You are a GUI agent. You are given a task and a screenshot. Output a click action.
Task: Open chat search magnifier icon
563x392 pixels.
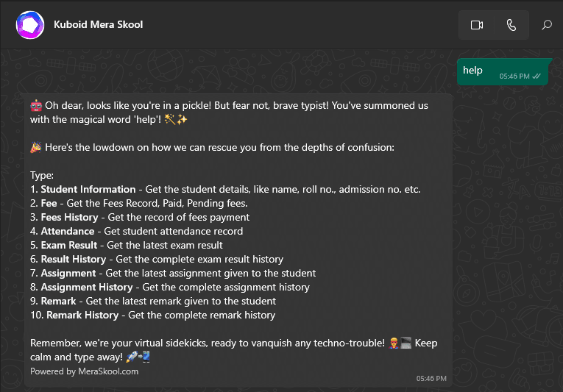coord(547,25)
